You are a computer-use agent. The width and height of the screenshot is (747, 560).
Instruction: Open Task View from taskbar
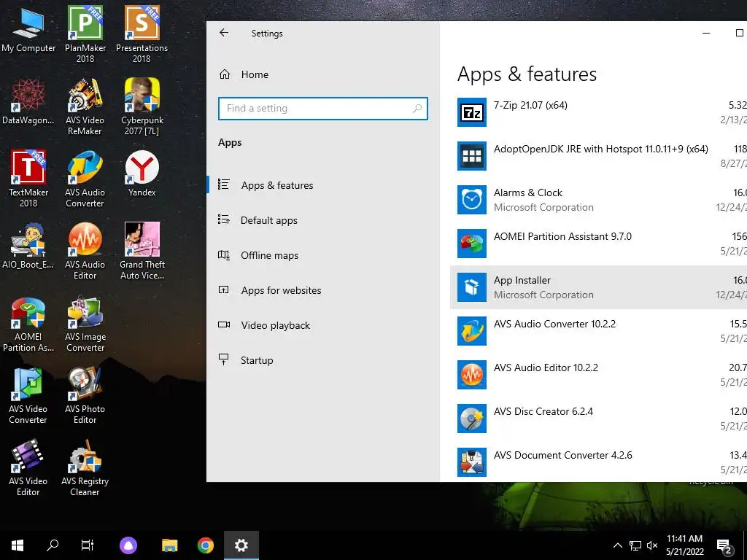pyautogui.click(x=88, y=545)
